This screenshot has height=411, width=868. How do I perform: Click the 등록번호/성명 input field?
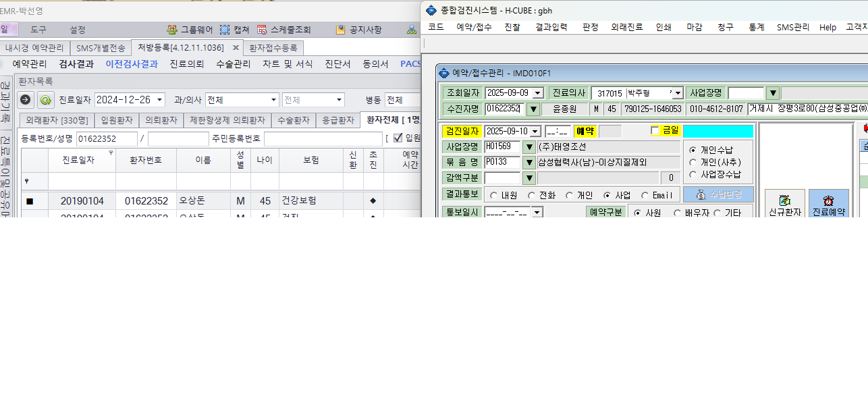tap(107, 139)
